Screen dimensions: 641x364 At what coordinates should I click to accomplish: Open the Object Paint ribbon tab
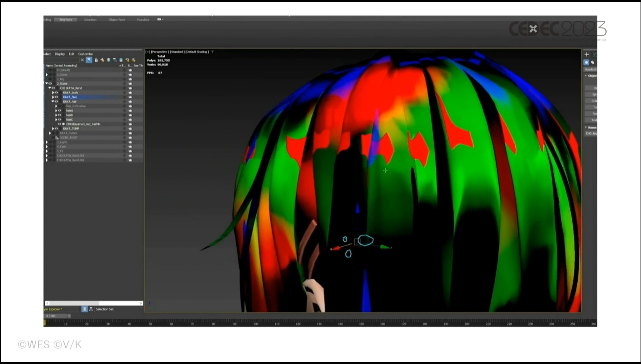pyautogui.click(x=116, y=19)
